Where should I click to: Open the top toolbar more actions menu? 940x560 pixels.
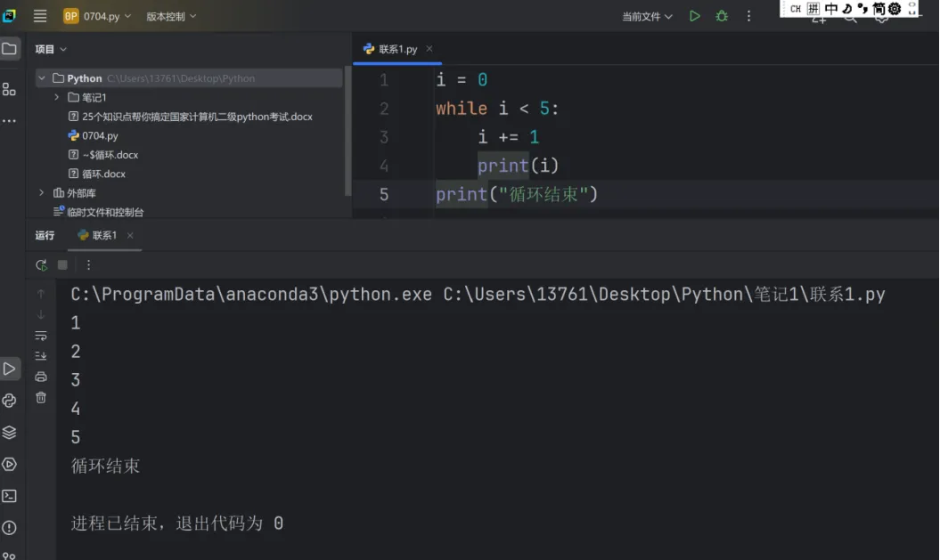(x=748, y=16)
